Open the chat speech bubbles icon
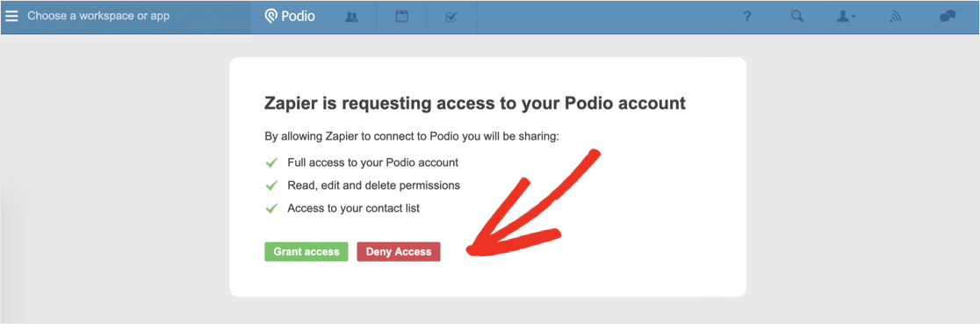 [x=948, y=17]
